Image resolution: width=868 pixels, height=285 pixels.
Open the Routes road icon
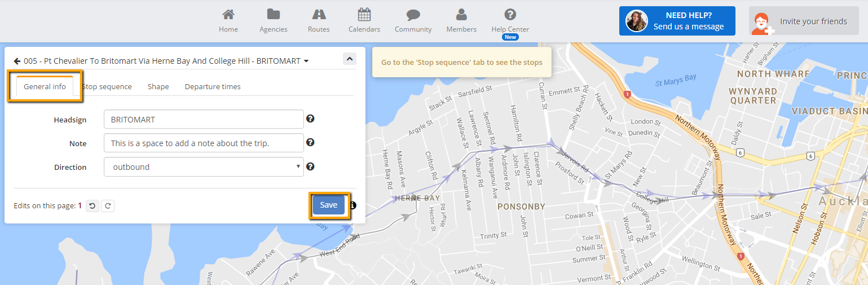[319, 14]
